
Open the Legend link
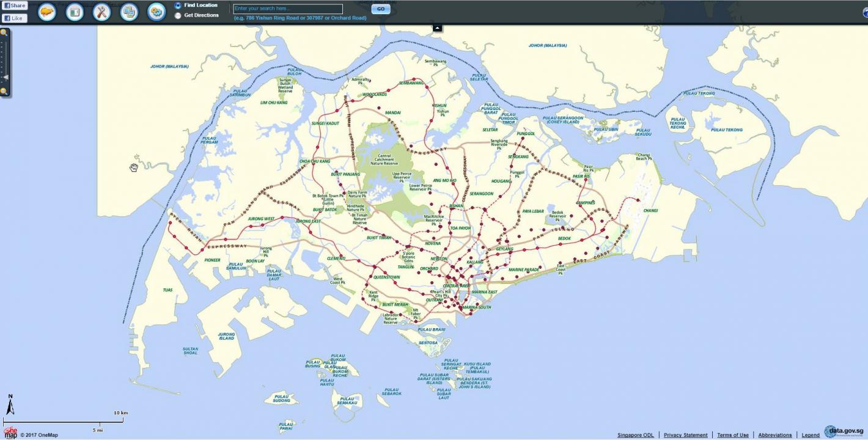810,435
